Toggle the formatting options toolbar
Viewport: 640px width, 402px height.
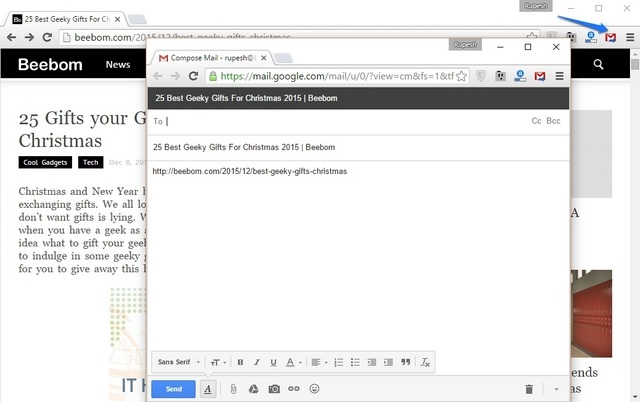tap(208, 389)
